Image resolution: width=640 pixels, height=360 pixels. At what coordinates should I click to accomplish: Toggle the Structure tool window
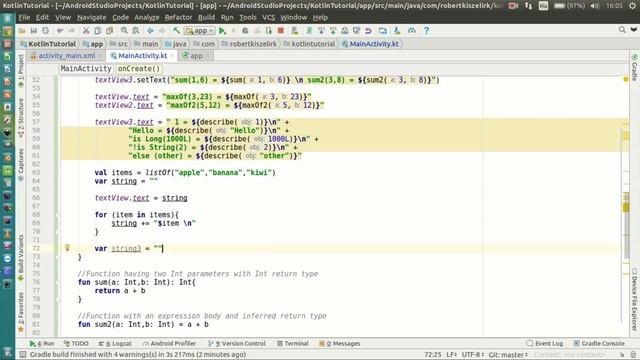click(x=21, y=118)
